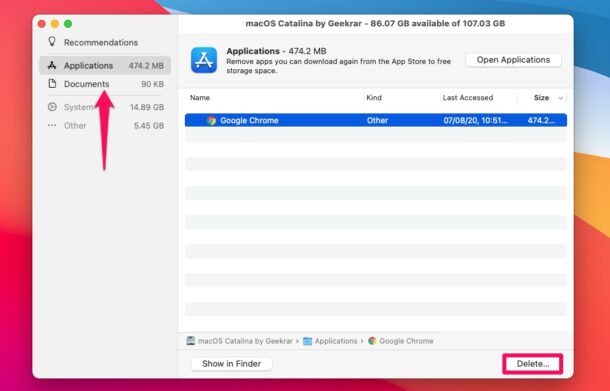Sort by Last Accessed column

click(x=468, y=98)
